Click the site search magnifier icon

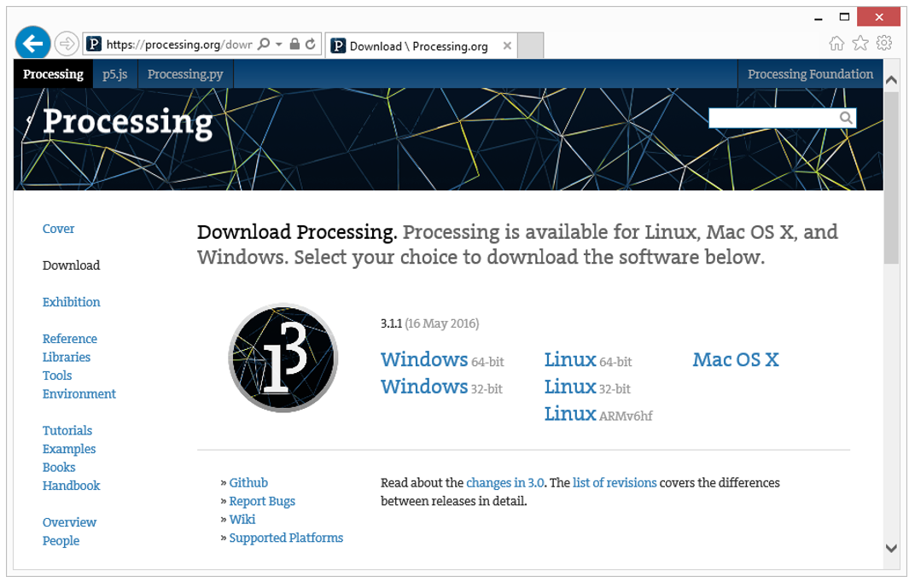click(x=846, y=118)
